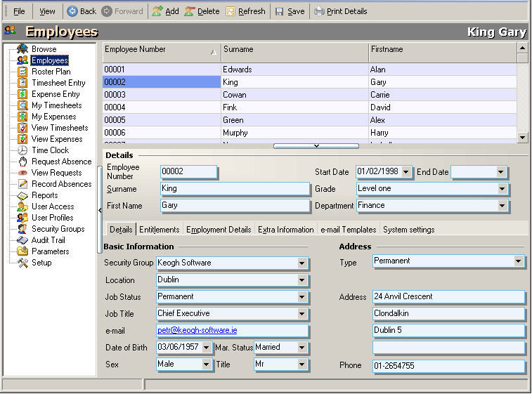This screenshot has height=394, width=532.
Task: Click the User Access icon
Action: click(22, 206)
